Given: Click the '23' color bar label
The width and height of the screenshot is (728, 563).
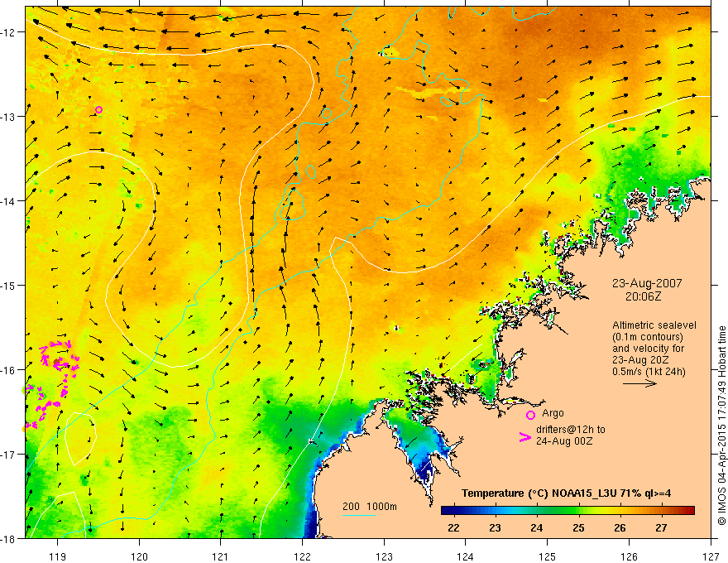Looking at the screenshot, I should pos(496,527).
